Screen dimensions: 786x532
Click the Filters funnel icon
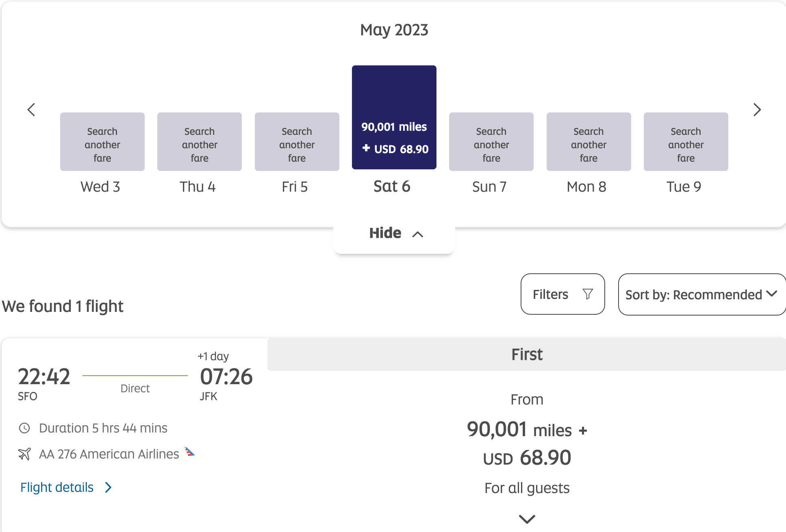(x=588, y=294)
